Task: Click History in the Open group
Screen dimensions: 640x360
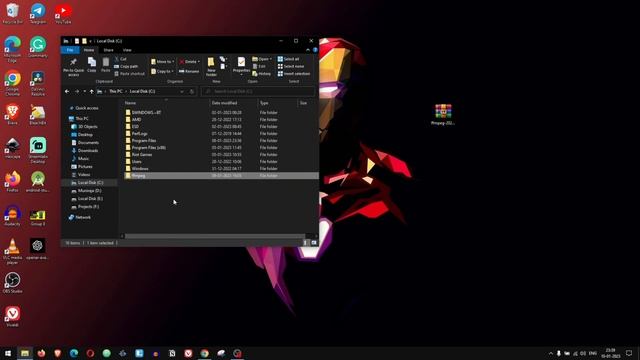Action: tap(262, 74)
